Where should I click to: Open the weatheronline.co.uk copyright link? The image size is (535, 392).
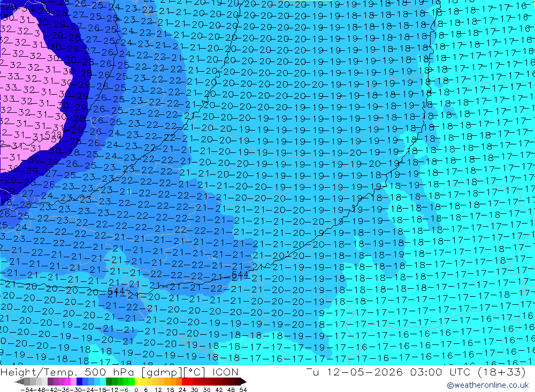pyautogui.click(x=487, y=385)
